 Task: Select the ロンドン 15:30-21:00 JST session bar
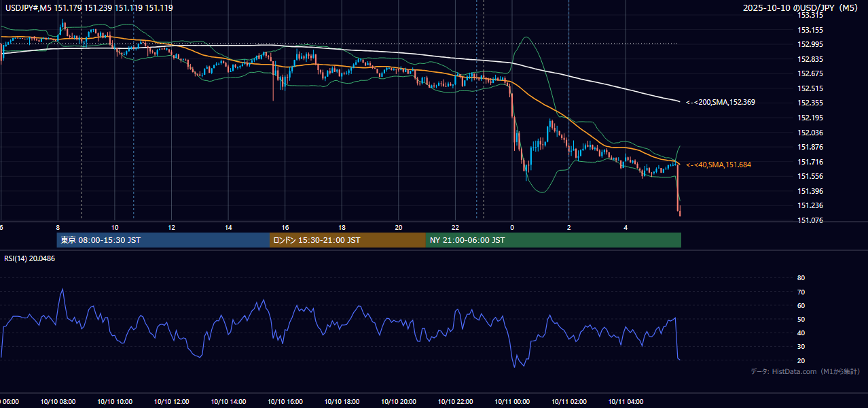click(348, 240)
